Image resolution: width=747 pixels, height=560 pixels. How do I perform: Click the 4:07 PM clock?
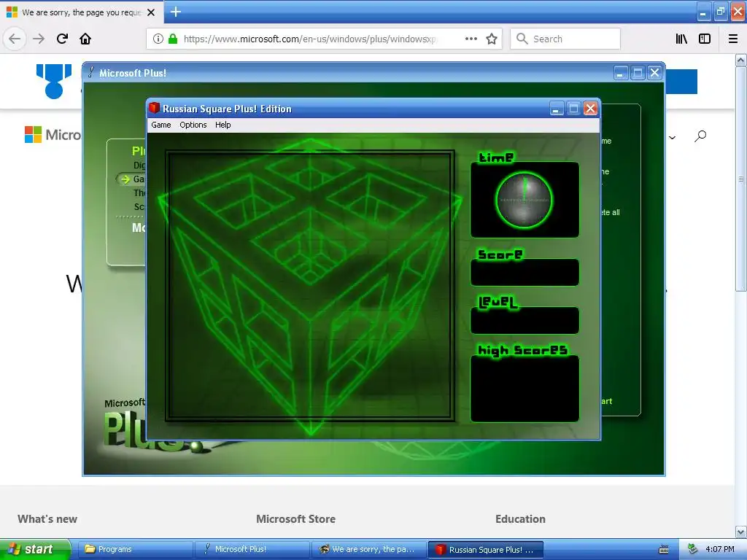(720, 550)
